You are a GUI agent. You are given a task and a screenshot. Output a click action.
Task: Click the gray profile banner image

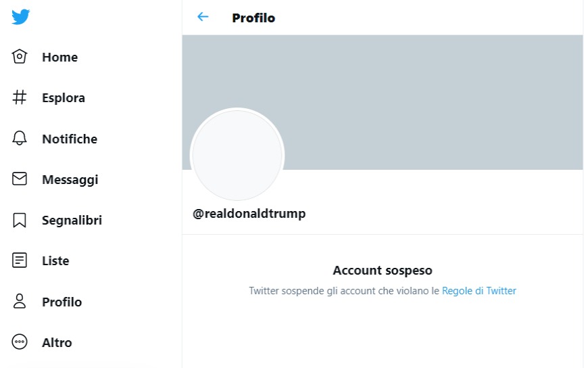(383, 102)
